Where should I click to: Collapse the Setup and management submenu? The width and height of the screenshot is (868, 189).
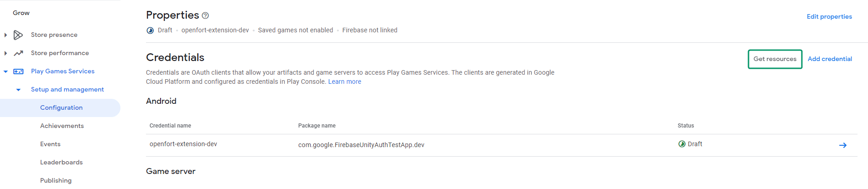pos(18,90)
